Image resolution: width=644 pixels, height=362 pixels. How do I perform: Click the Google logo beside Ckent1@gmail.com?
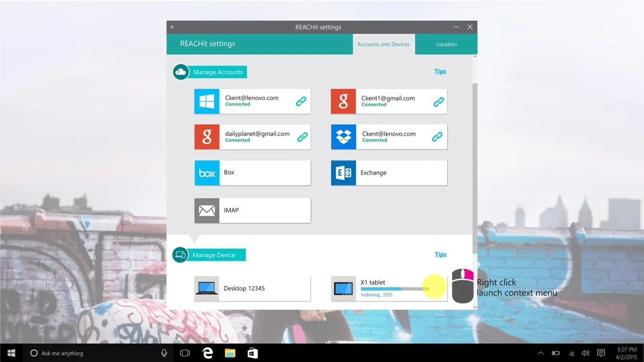pyautogui.click(x=343, y=102)
